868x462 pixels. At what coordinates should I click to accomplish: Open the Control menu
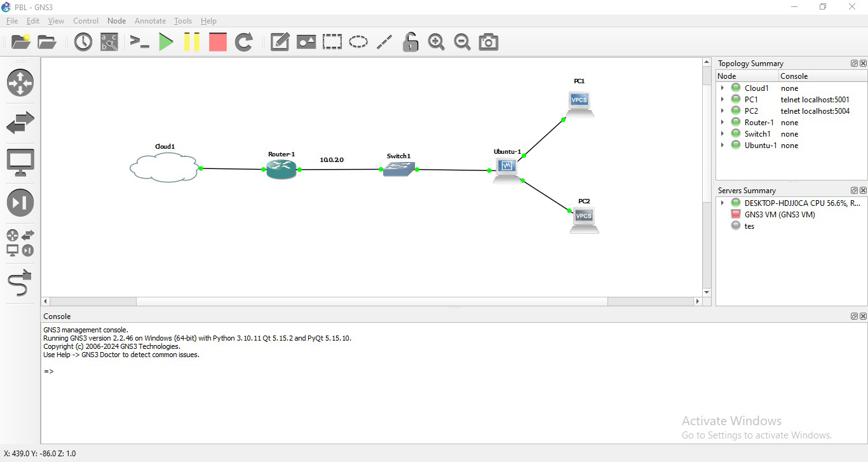[86, 21]
